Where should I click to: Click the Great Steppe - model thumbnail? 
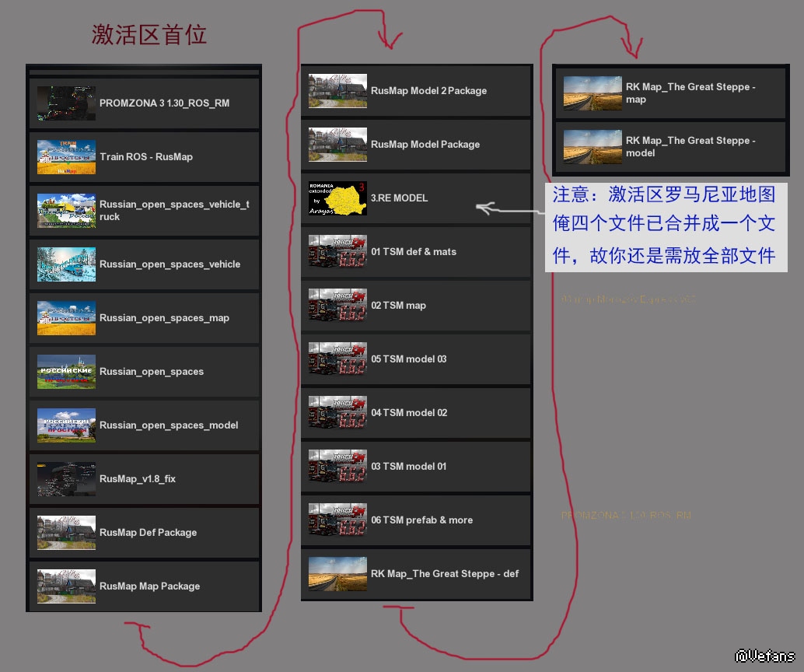point(593,147)
